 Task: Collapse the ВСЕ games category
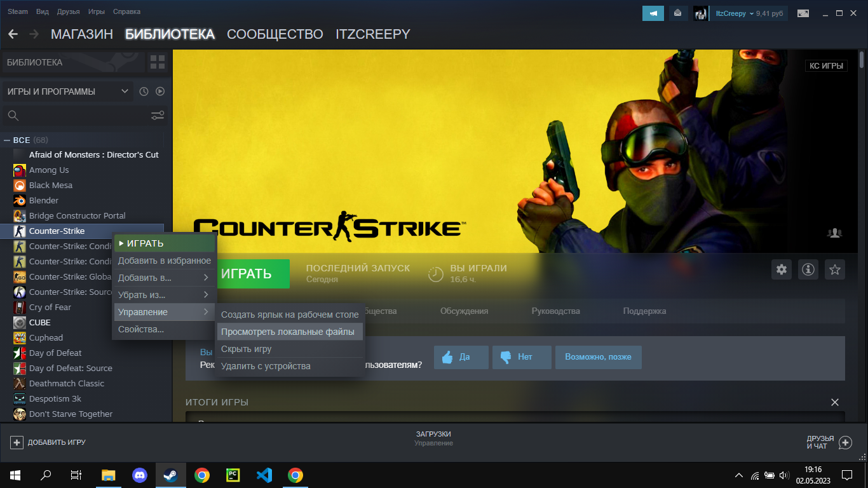point(7,140)
